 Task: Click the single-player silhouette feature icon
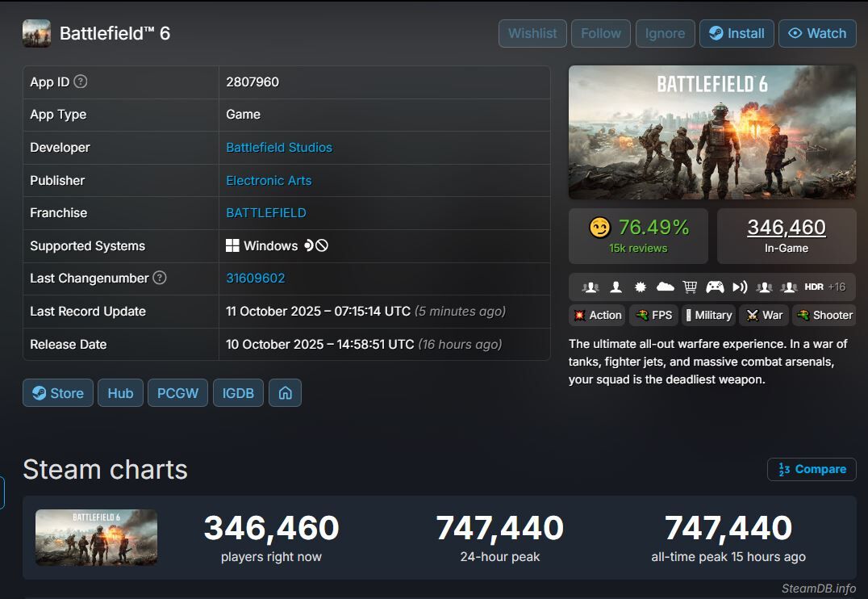click(616, 287)
